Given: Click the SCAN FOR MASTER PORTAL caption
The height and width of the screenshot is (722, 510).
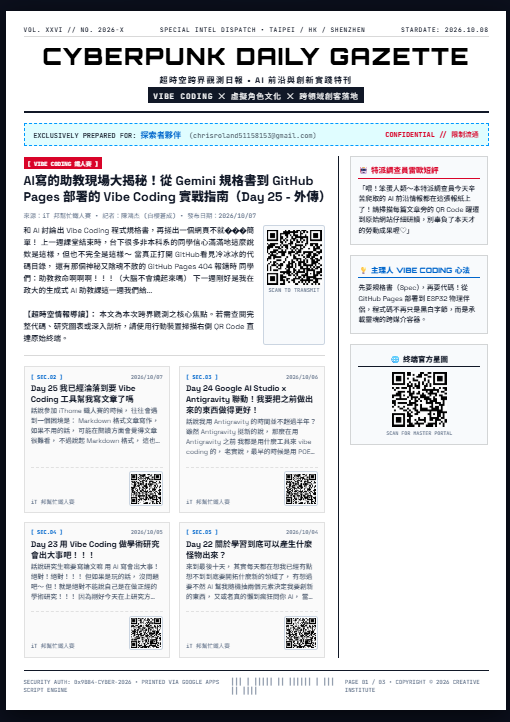Looking at the screenshot, I should [419, 433].
